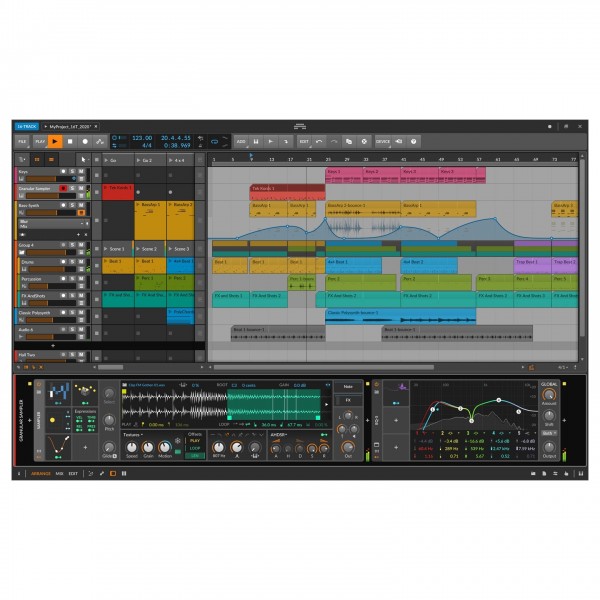
Task: Open the PLAY options menu
Action: 40,142
